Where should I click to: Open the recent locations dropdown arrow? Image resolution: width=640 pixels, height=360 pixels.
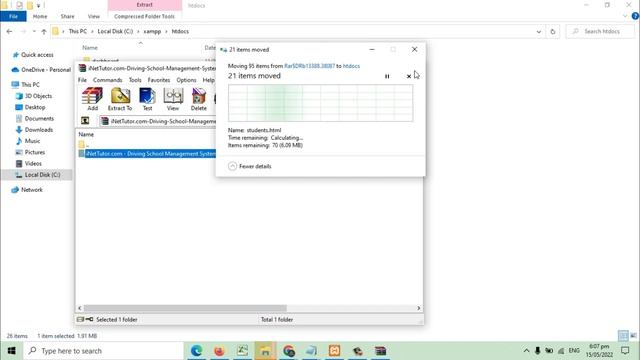(x=34, y=31)
